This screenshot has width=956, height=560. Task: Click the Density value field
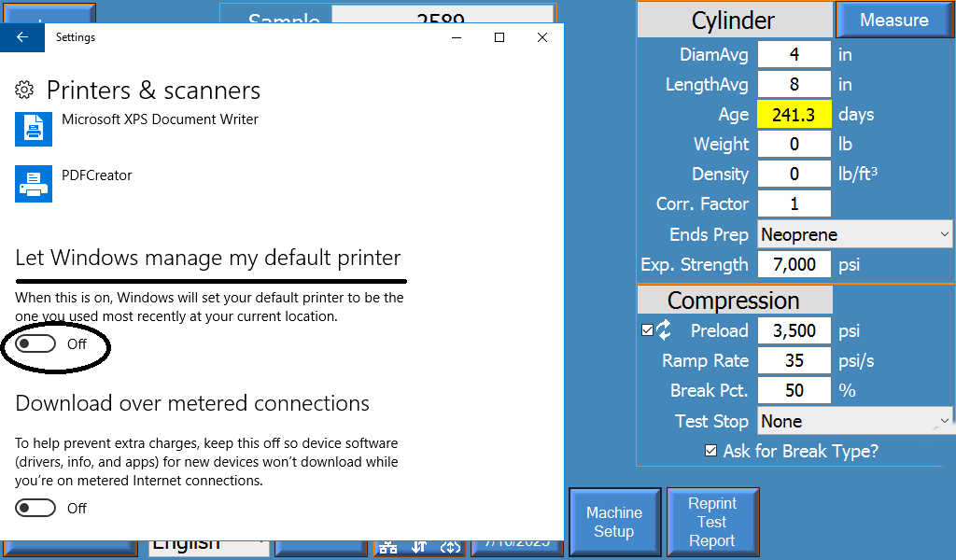pyautogui.click(x=794, y=175)
